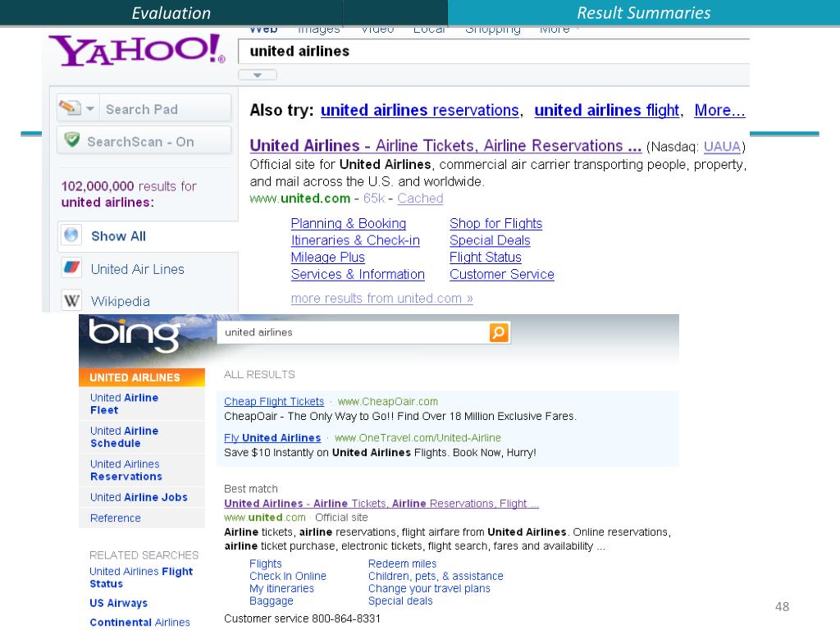Viewport: 840px width, 630px height.
Task: Open Shop for Flights link
Action: [495, 223]
